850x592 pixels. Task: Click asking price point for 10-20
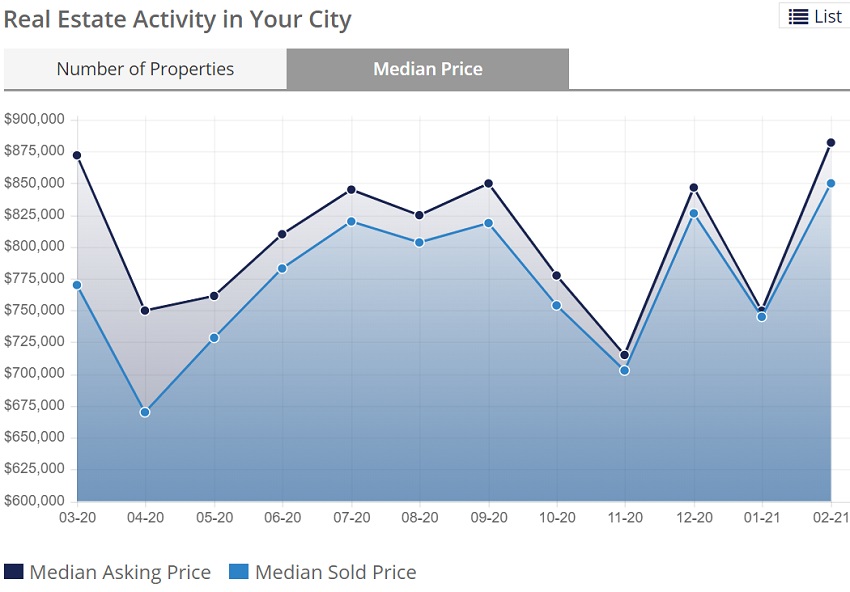(x=557, y=275)
